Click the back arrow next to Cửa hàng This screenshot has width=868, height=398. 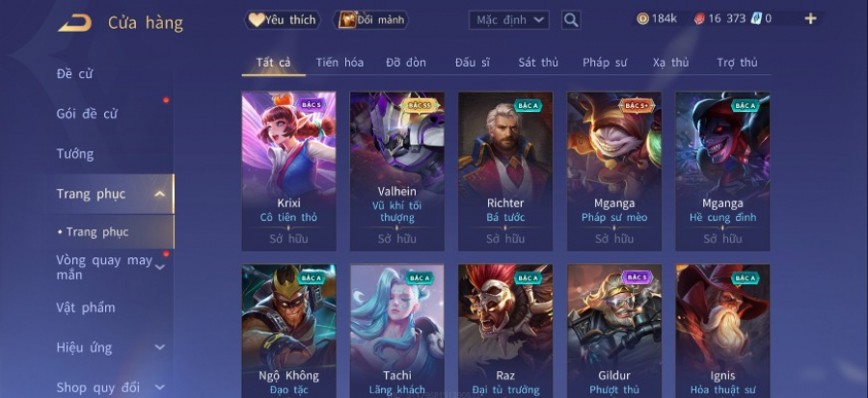pos(74,23)
